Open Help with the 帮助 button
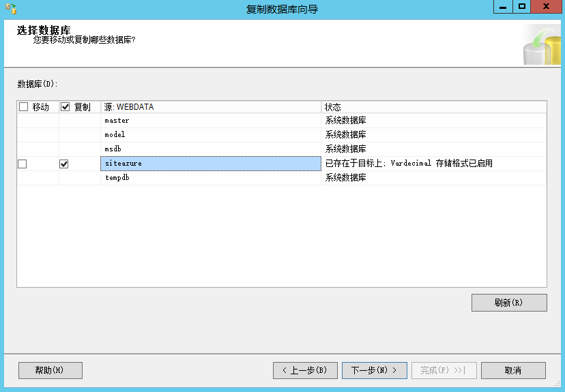Viewport: 565px width, 392px height. 50,370
